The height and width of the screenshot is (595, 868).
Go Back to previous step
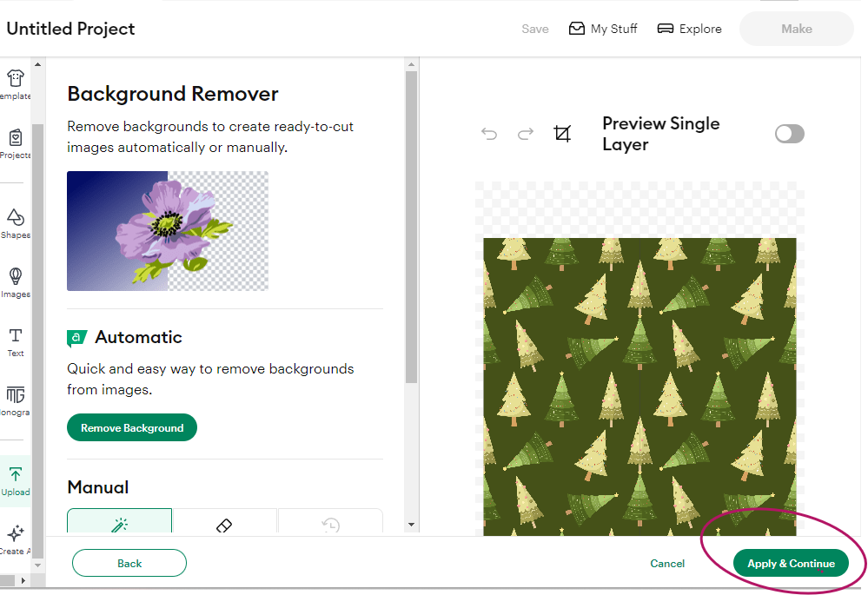tap(129, 563)
